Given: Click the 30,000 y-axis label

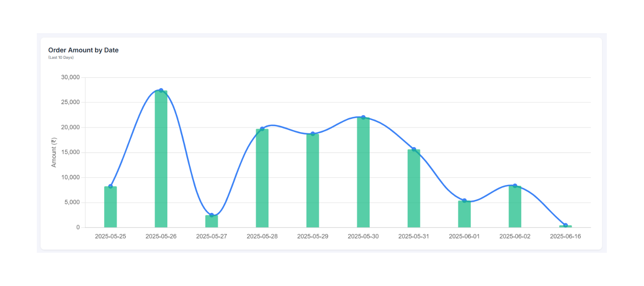Looking at the screenshot, I should click(x=70, y=77).
